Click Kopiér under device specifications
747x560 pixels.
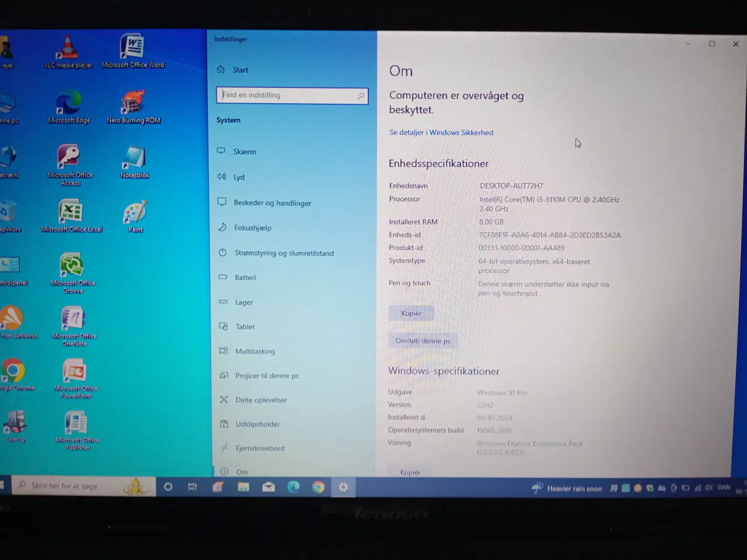pos(411,313)
